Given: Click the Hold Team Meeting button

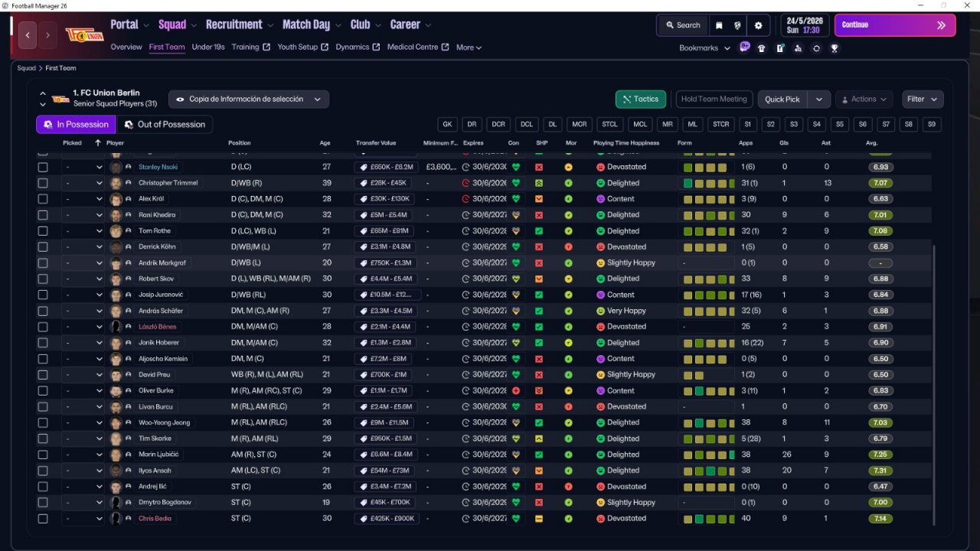Looking at the screenshot, I should [714, 99].
